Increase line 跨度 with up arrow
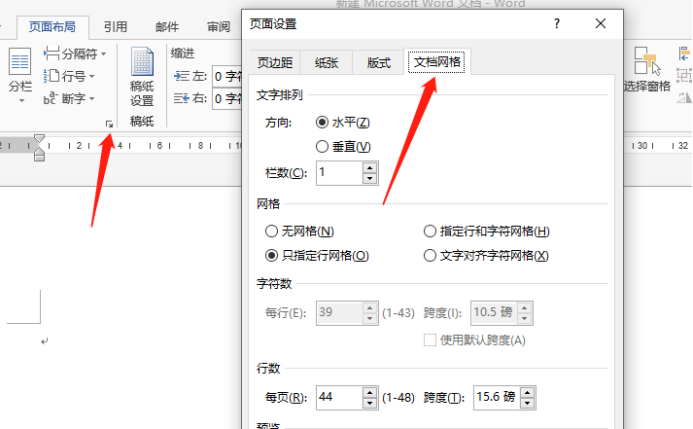Viewport: 693px width, 429px height. coord(528,392)
